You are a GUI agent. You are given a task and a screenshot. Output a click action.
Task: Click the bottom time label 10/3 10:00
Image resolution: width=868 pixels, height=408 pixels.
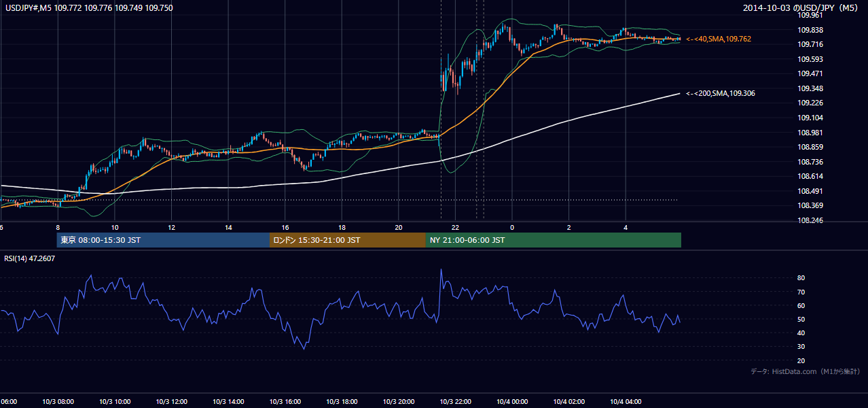pyautogui.click(x=114, y=402)
